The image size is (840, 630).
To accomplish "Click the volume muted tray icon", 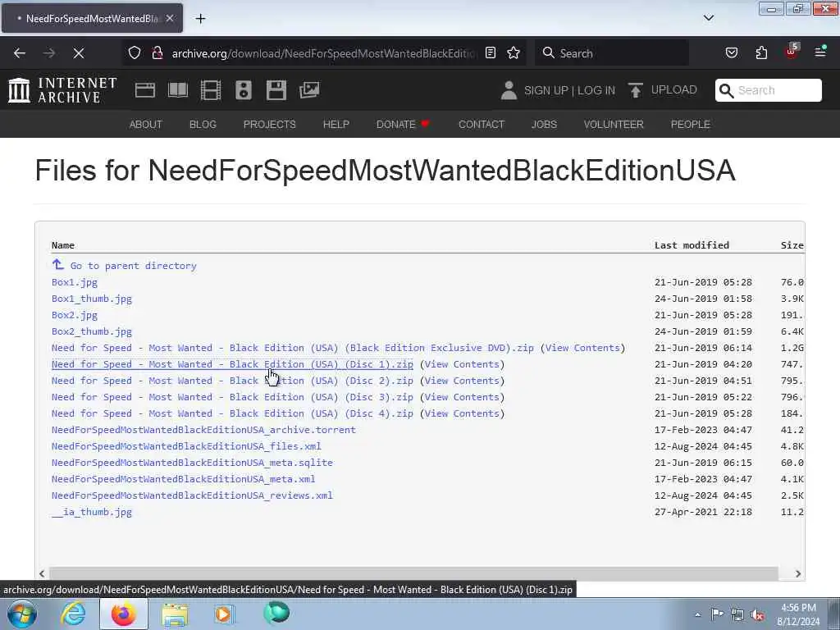I will click(x=757, y=614).
